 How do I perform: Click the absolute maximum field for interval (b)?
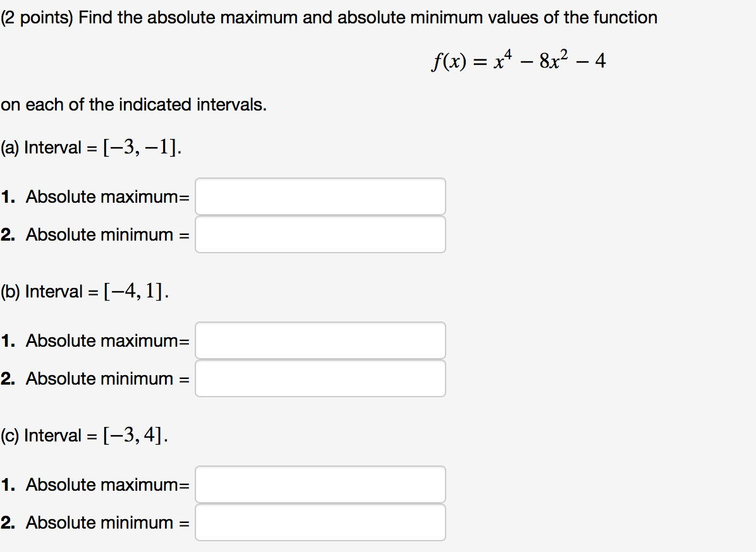(x=320, y=340)
